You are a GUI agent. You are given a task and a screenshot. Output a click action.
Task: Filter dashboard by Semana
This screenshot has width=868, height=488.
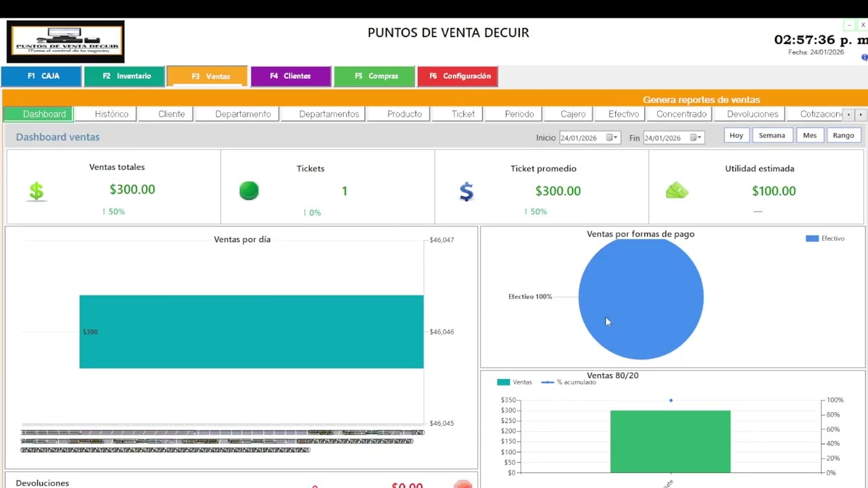[x=772, y=136]
